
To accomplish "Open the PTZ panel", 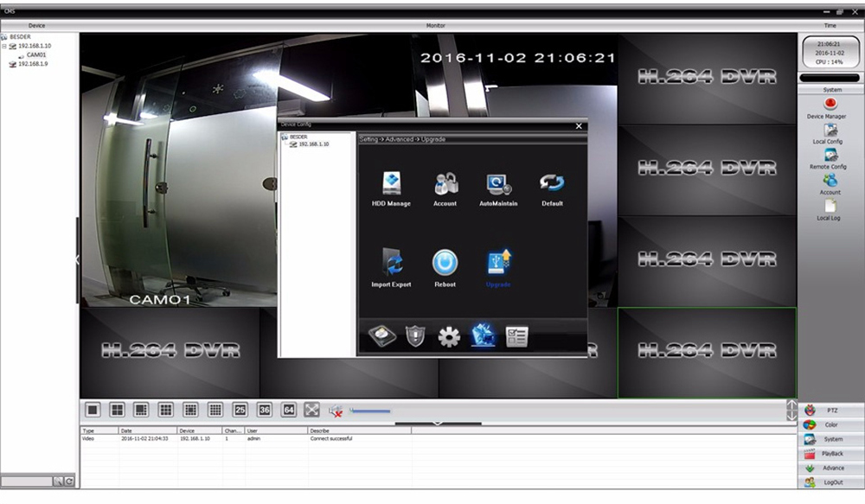I will click(x=831, y=411).
